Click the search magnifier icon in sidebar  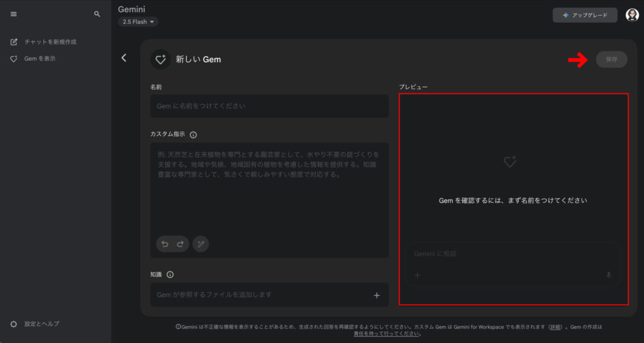pyautogui.click(x=97, y=14)
